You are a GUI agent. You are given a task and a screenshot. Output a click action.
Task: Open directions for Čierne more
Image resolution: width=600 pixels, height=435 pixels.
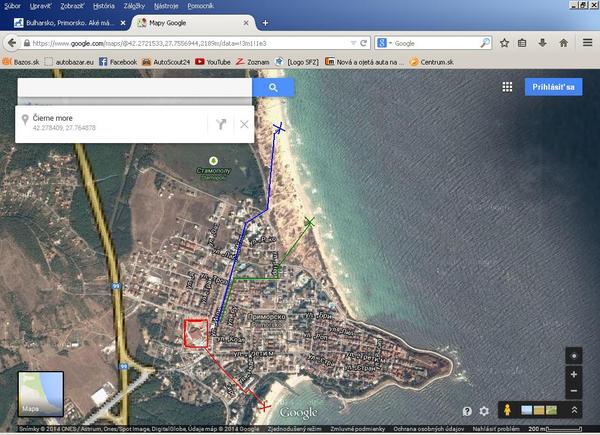[x=221, y=124]
